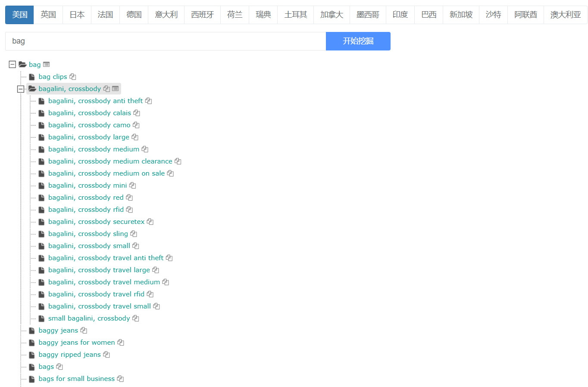
Task: Copy icon beside 'bagalini, crossbody travel medium'
Action: [x=166, y=282]
